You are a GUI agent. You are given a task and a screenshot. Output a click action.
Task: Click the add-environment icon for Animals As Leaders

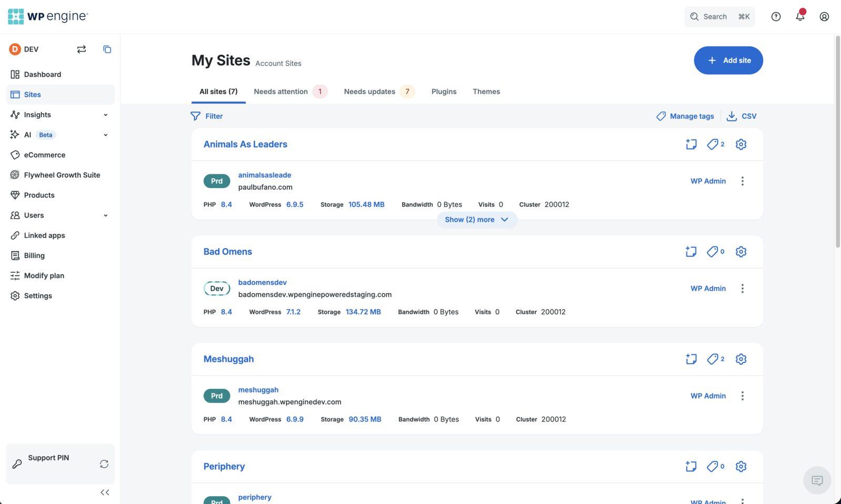point(691,144)
